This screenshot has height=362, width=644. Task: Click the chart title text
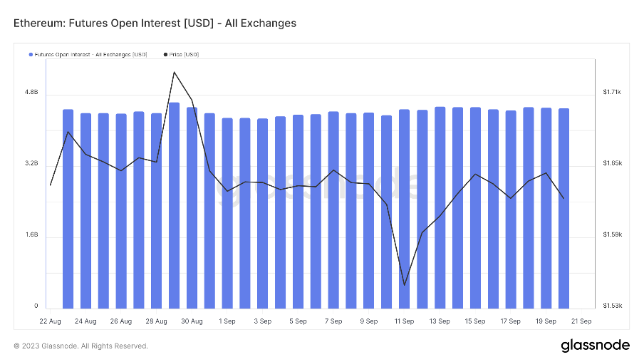pyautogui.click(x=155, y=24)
